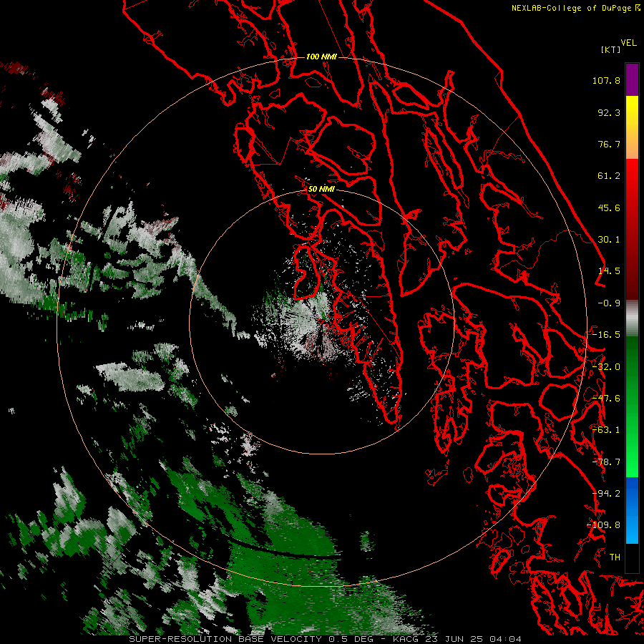The width and height of the screenshot is (644, 644).
Task: Click the [KT] units label
Action: pos(611,49)
